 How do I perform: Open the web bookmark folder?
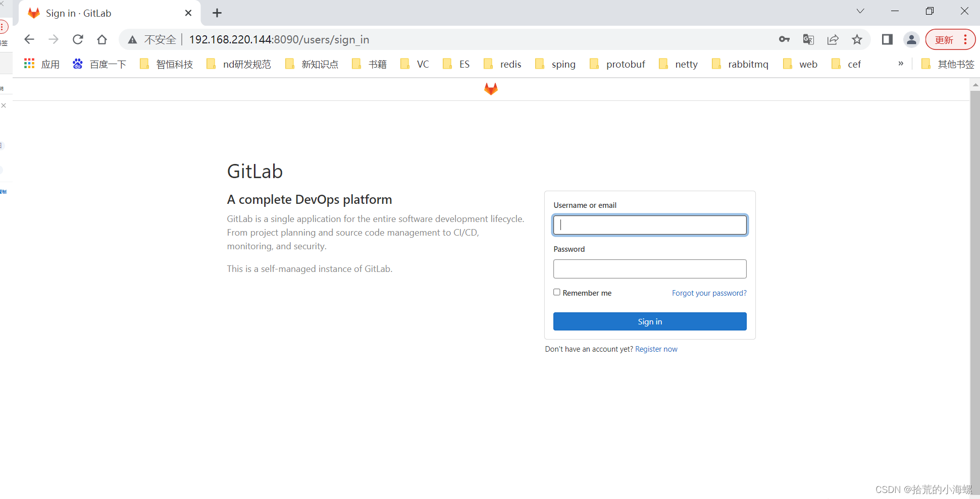(x=800, y=64)
